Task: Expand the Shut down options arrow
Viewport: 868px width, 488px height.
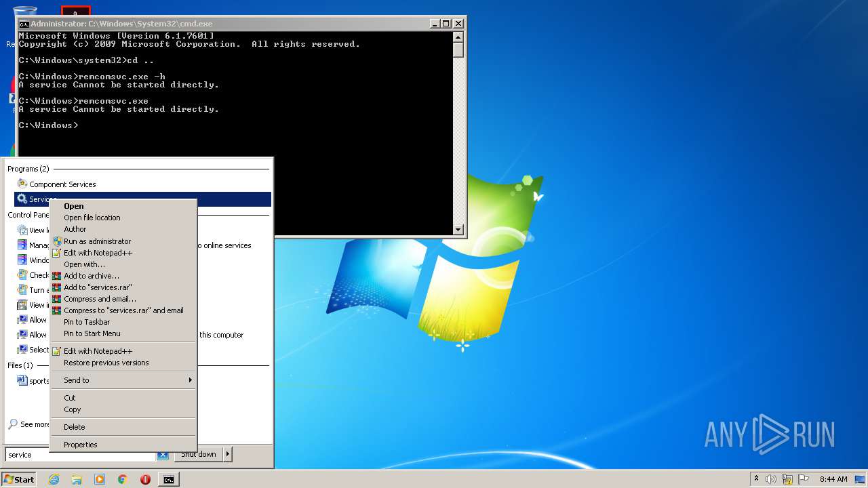Action: [x=227, y=454]
